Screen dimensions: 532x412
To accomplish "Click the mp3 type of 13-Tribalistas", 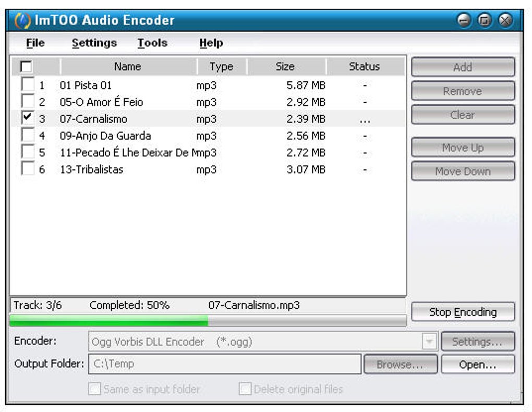I will point(207,169).
